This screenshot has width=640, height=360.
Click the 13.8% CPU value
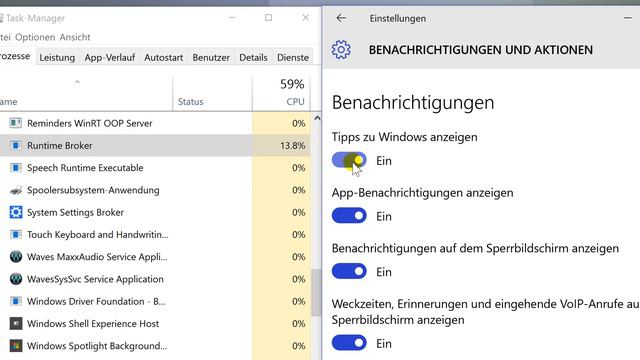(x=293, y=145)
